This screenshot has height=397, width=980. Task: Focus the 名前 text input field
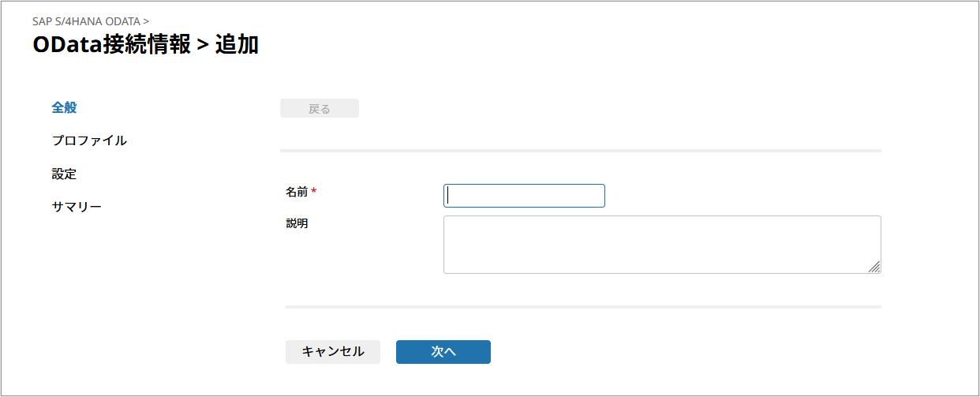pos(524,196)
